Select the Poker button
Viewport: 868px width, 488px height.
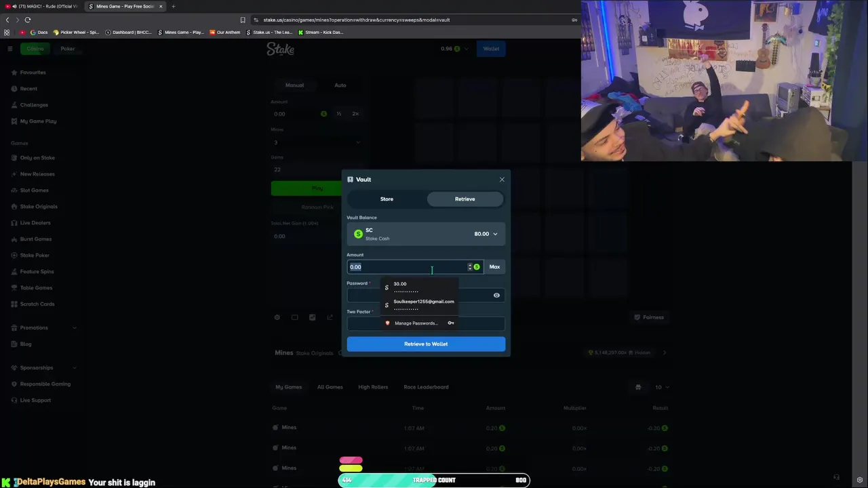pos(68,49)
